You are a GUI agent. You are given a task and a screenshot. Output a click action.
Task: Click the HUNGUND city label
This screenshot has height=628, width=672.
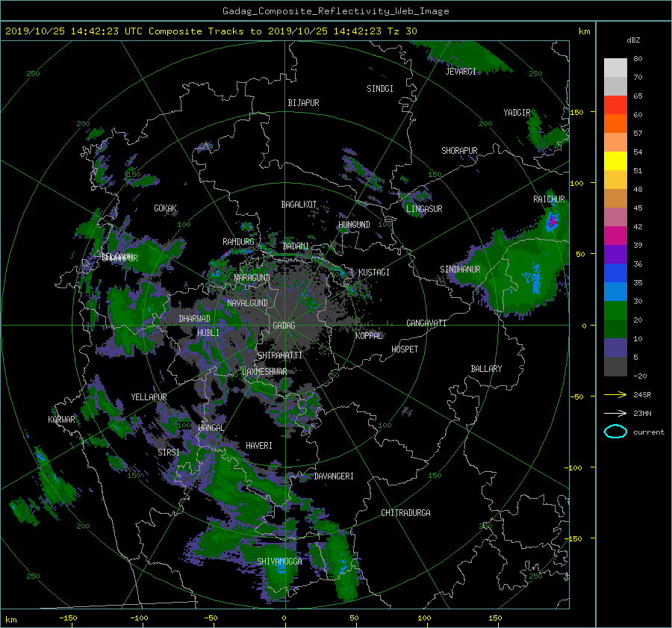[354, 225]
